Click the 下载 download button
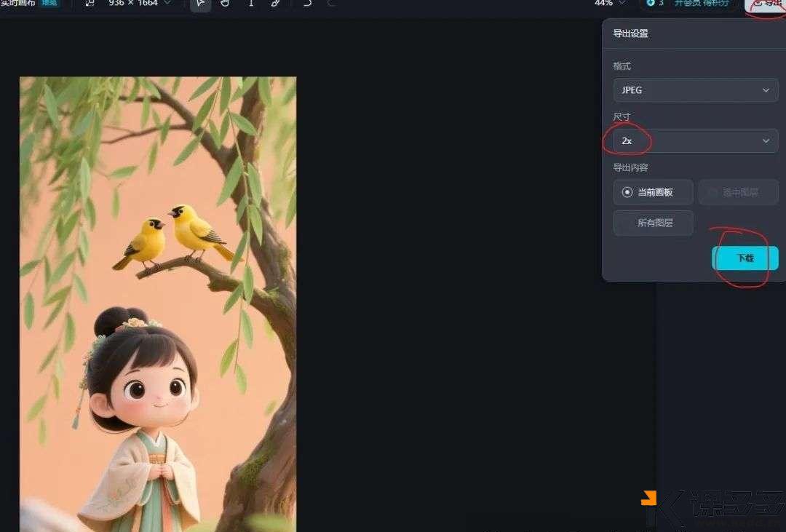The width and height of the screenshot is (786, 532). pyautogui.click(x=745, y=258)
